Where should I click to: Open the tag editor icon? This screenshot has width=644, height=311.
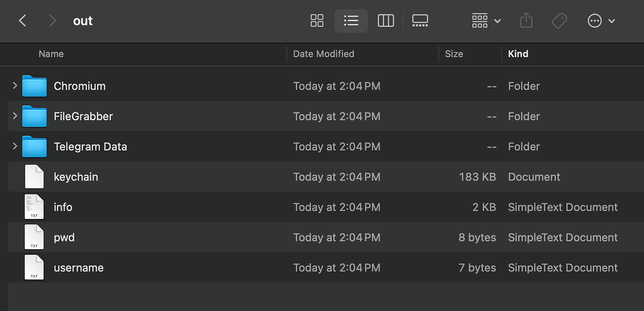pyautogui.click(x=559, y=20)
